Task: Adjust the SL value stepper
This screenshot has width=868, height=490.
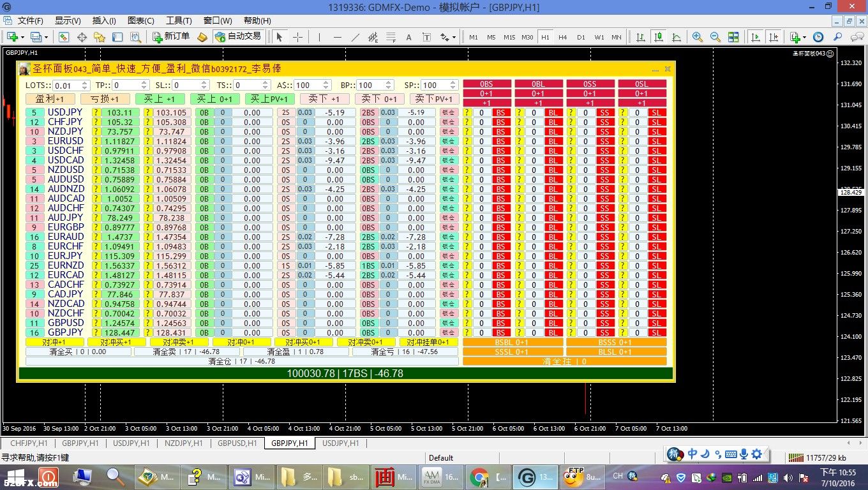Action: coord(204,85)
